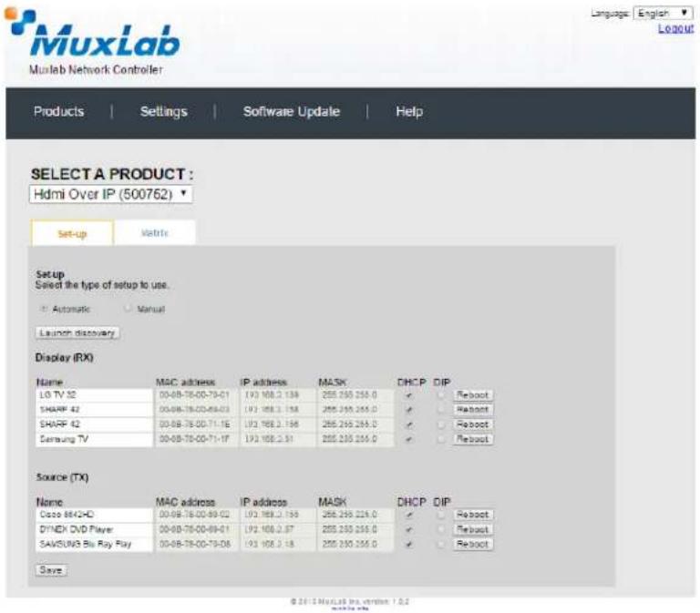
Task: Edit the DYNEX DVD Player name field
Action: [x=94, y=529]
